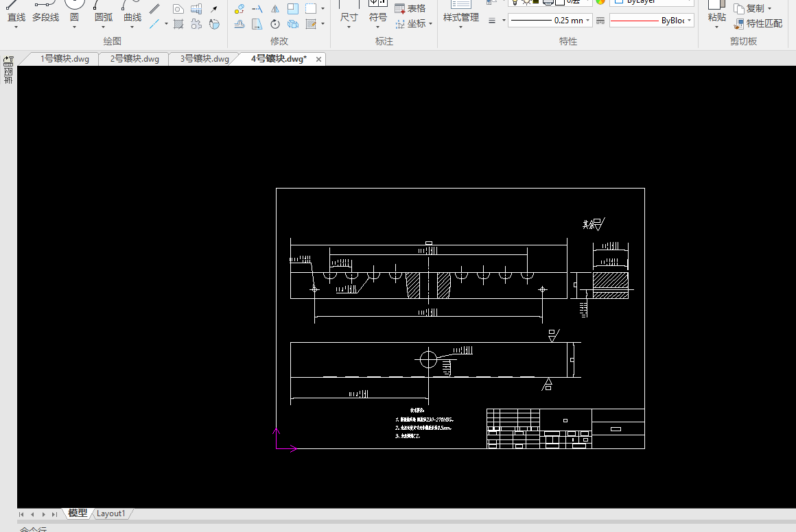This screenshot has height=532, width=796.
Task: Expand the 坐标 coordinate dropdown
Action: 430,24
